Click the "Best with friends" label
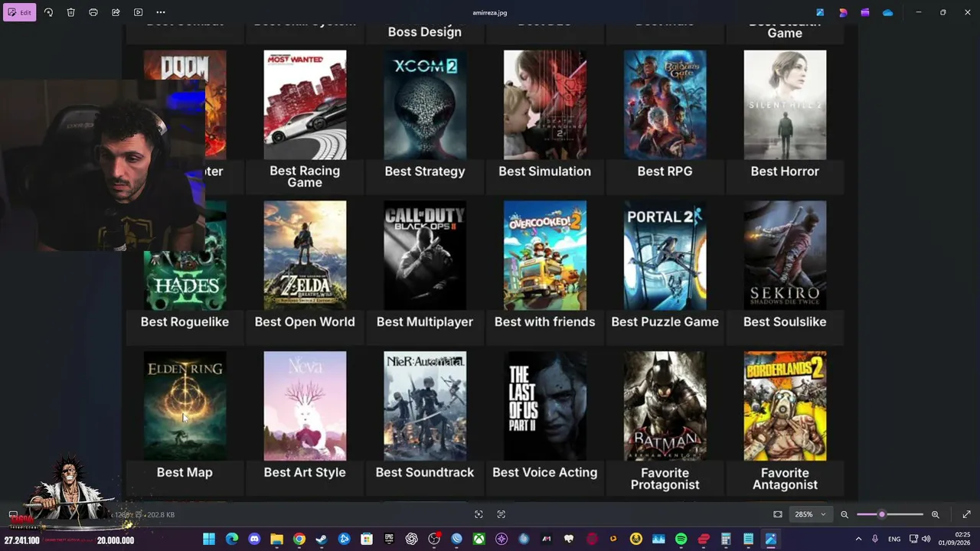 [x=544, y=321]
